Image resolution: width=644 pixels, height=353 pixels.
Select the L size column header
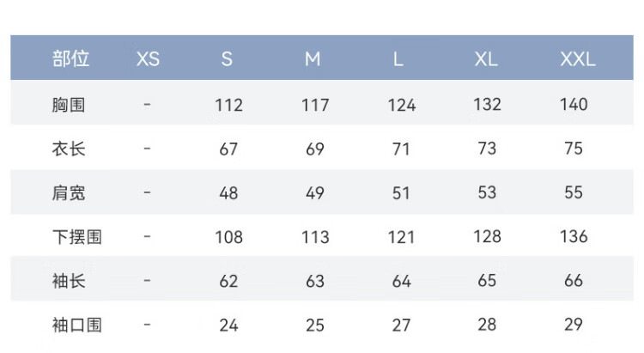tap(398, 59)
